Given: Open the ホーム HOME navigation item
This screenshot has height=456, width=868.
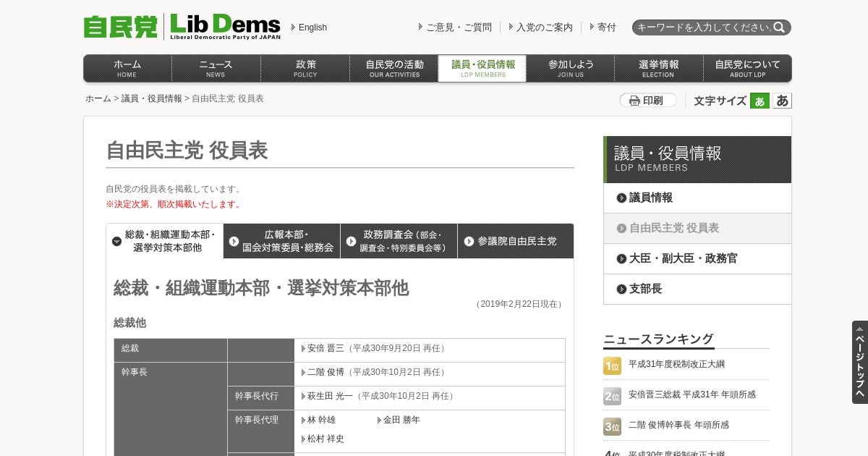Looking at the screenshot, I should click(x=127, y=68).
